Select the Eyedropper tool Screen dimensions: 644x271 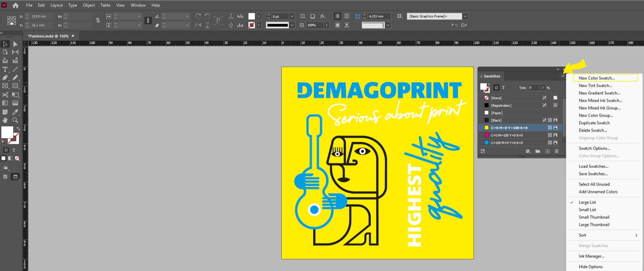15,112
